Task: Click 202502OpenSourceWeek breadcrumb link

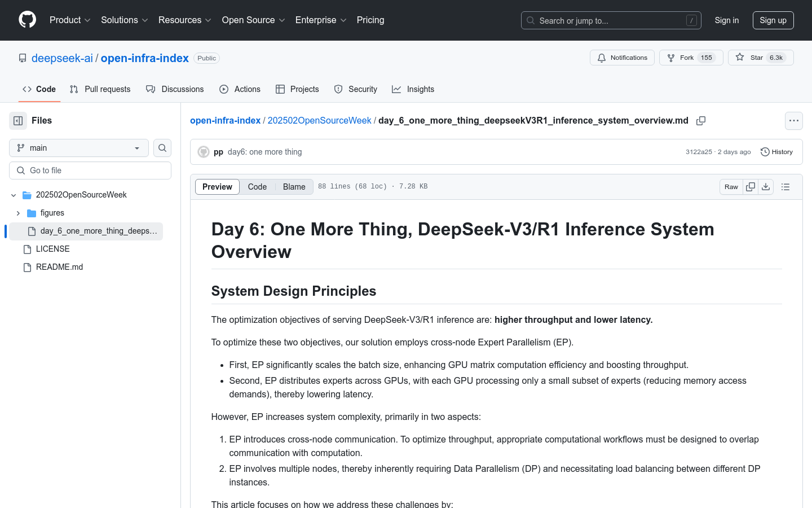Action: tap(319, 121)
